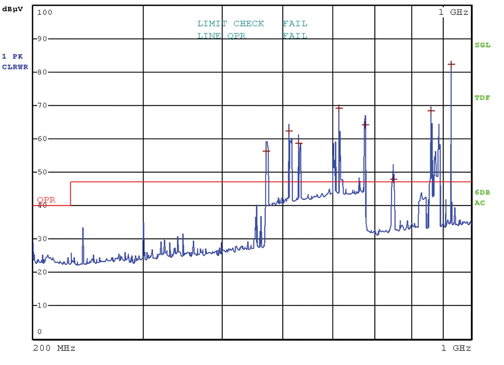The width and height of the screenshot is (504, 365).
Task: Click the peak marker at about 69 dBµV
Action: tap(339, 108)
